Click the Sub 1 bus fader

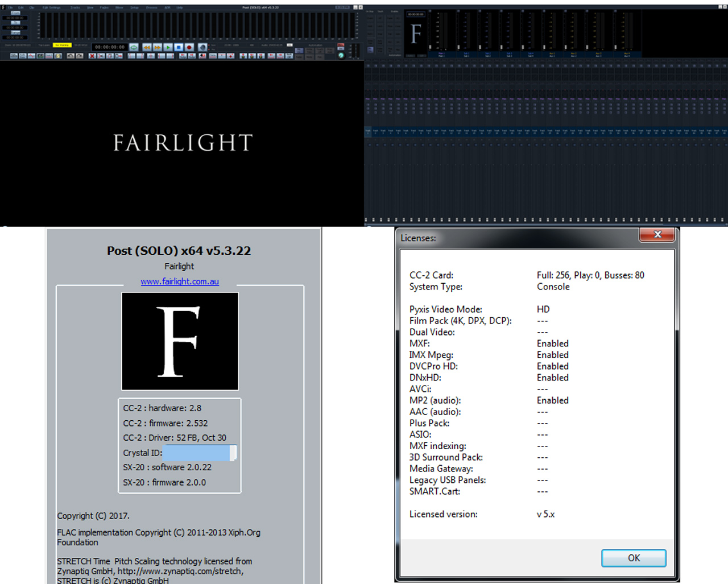tap(458, 47)
